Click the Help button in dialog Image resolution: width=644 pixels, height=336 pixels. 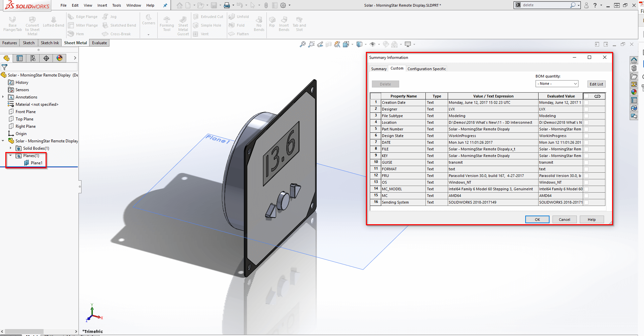592,220
